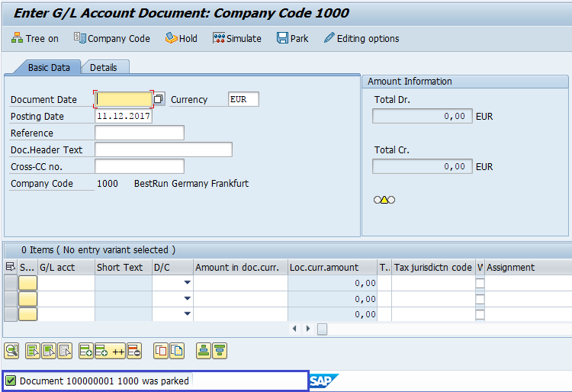This screenshot has width=572, height=392.
Task: Expand the first row D/C dropdown
Action: [187, 283]
